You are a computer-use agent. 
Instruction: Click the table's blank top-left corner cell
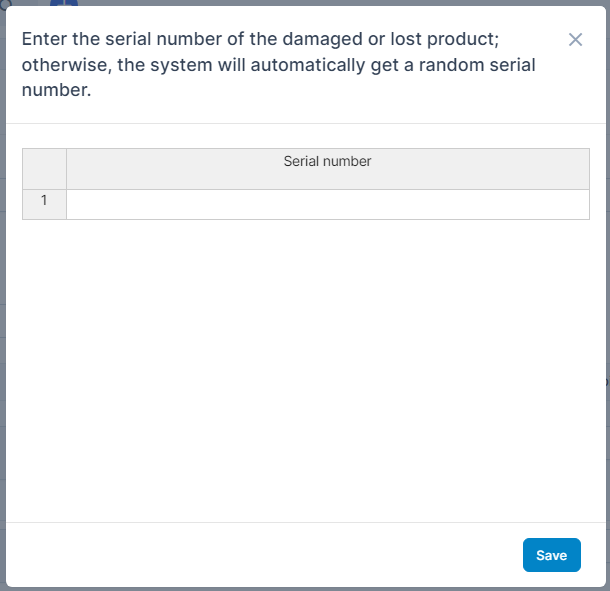pos(44,168)
